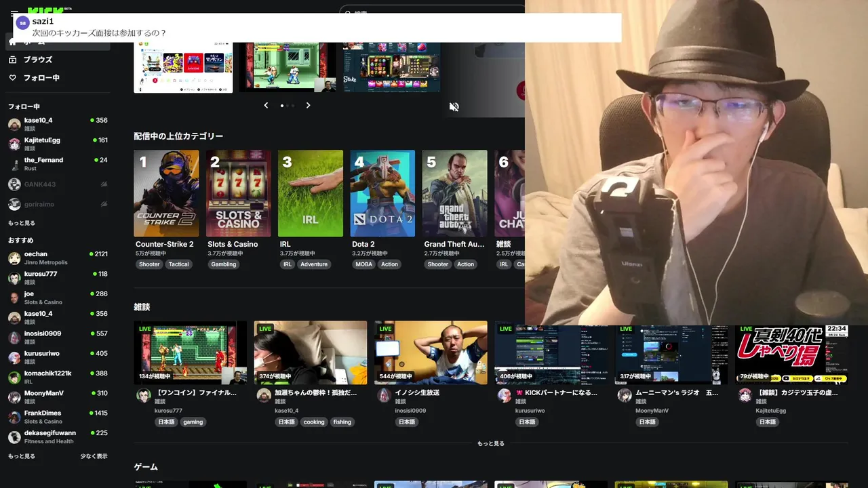The height and width of the screenshot is (488, 868).
Task: Open Grand Theft Auto category cover
Action: 455,193
